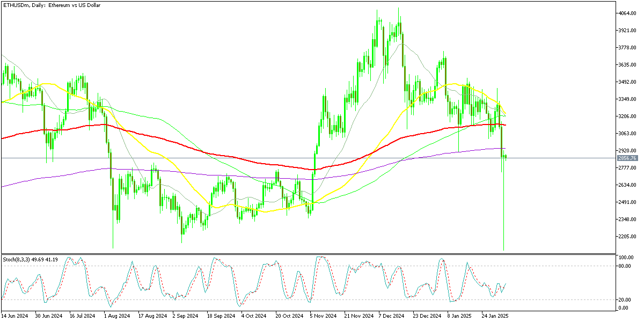Click the 3778.00 price axis label
The height and width of the screenshot is (322, 644).
coord(627,48)
